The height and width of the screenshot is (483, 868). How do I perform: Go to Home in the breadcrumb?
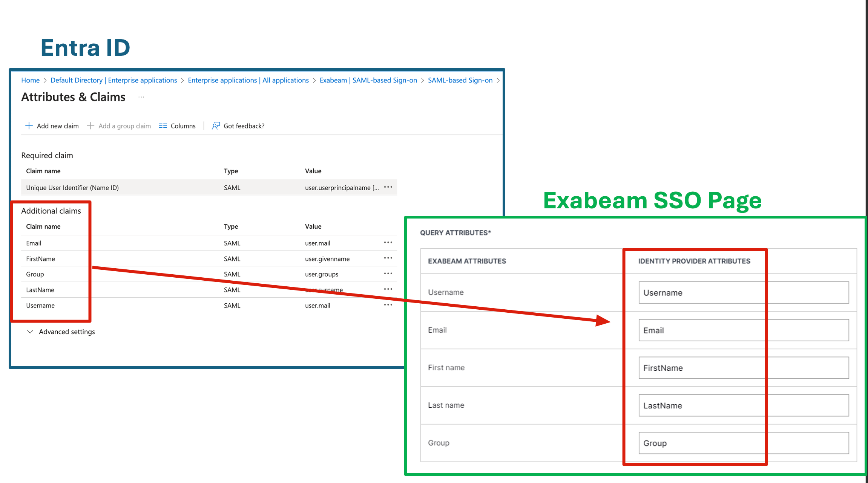click(x=30, y=80)
